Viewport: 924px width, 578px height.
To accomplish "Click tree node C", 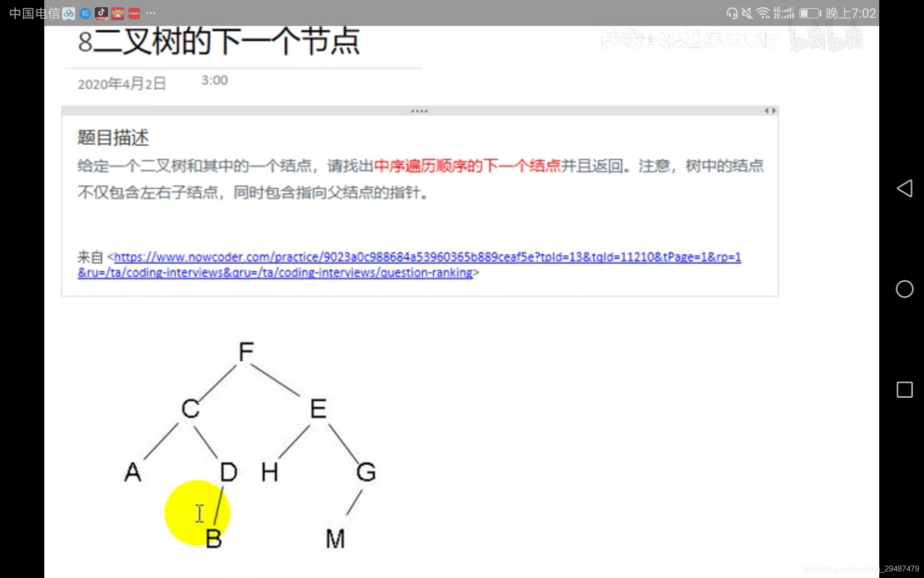I will [x=191, y=409].
